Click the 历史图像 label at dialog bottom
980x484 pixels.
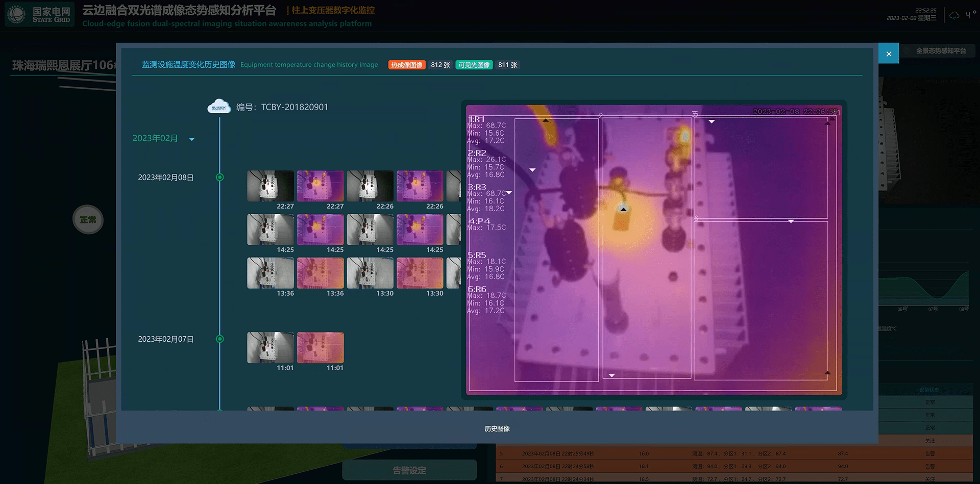click(497, 429)
